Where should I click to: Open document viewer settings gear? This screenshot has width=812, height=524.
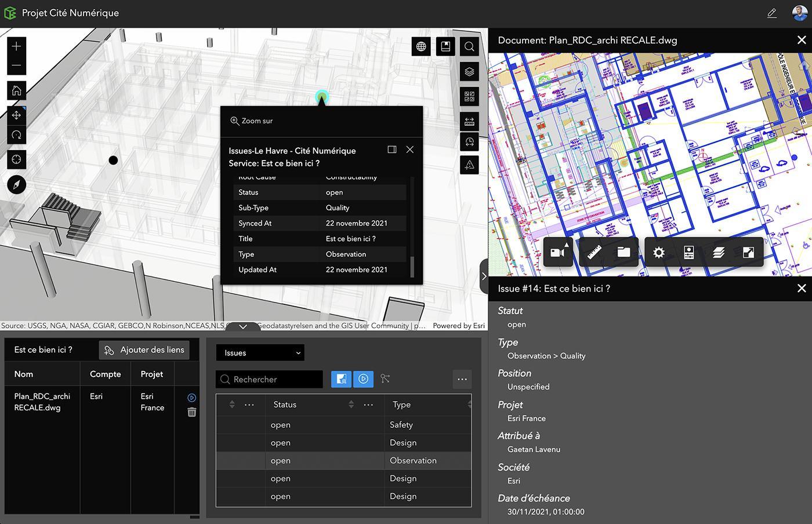659,252
